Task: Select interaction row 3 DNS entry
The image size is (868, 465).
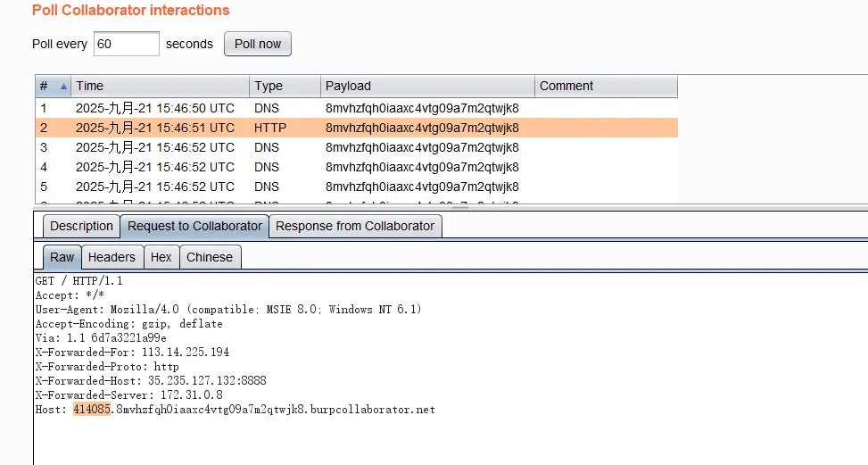Action: click(x=355, y=147)
